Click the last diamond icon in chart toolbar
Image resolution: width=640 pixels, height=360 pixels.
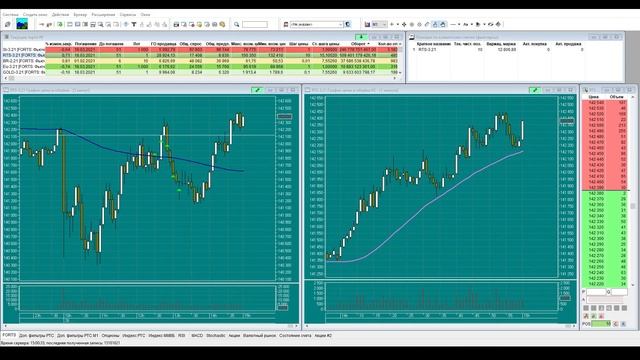pyautogui.click(x=498, y=24)
